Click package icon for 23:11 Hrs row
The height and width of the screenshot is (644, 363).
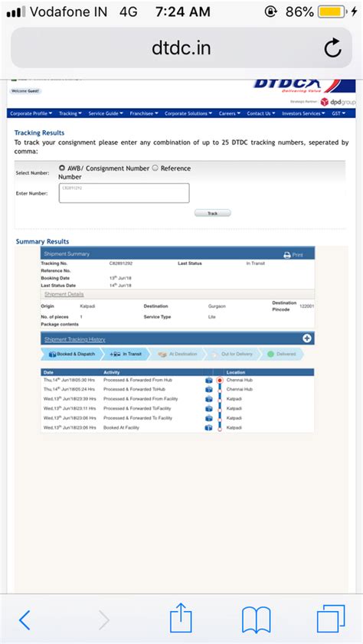click(x=208, y=409)
